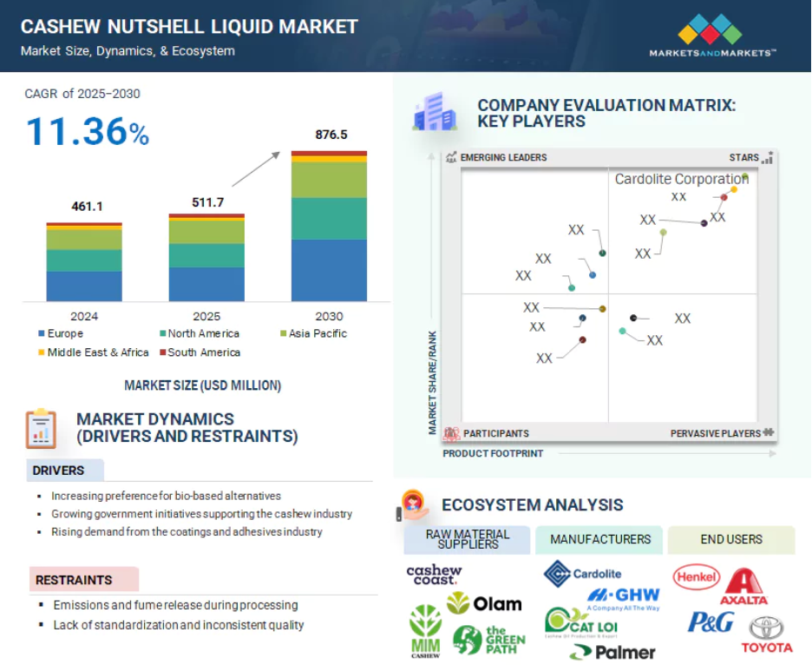
Task: Click the Middle East & Africa legend square
Action: [42, 352]
